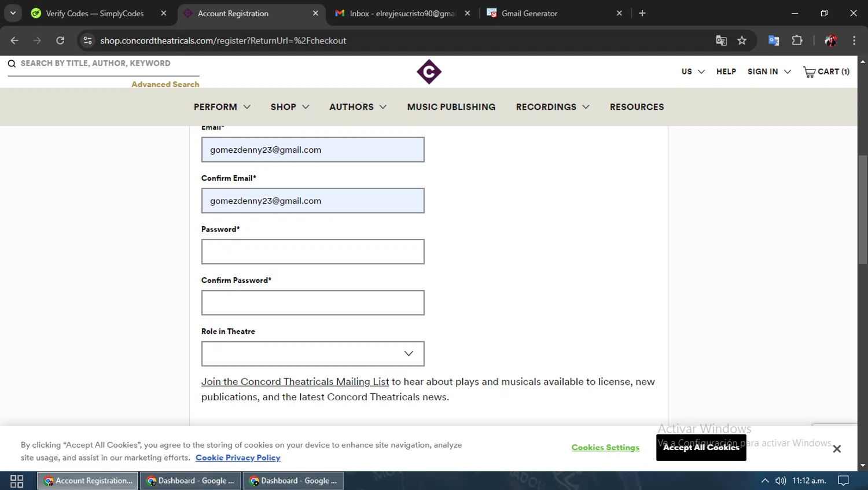Viewport: 868px width, 490px height.
Task: Open the taskbar clock showing 11:12 a.m.
Action: 809,481
